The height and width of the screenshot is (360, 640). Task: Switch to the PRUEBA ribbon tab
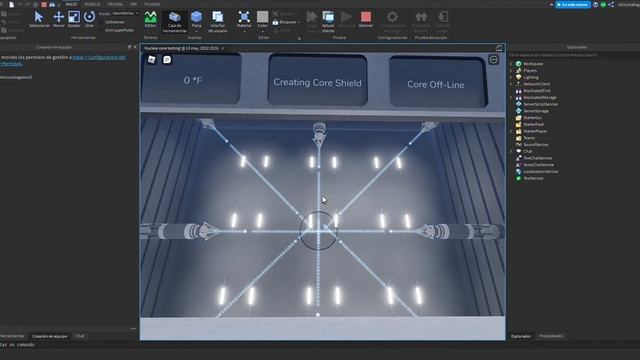click(115, 4)
